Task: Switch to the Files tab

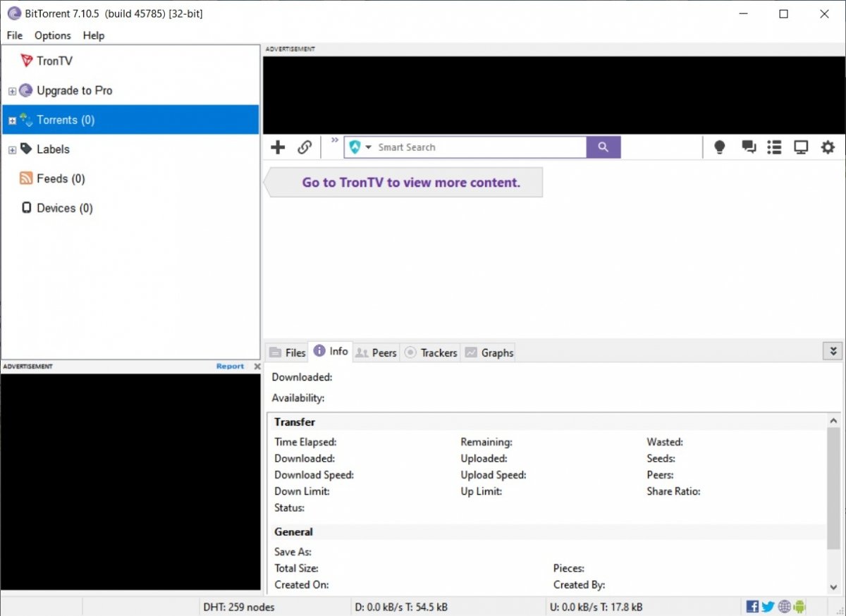Action: (288, 352)
